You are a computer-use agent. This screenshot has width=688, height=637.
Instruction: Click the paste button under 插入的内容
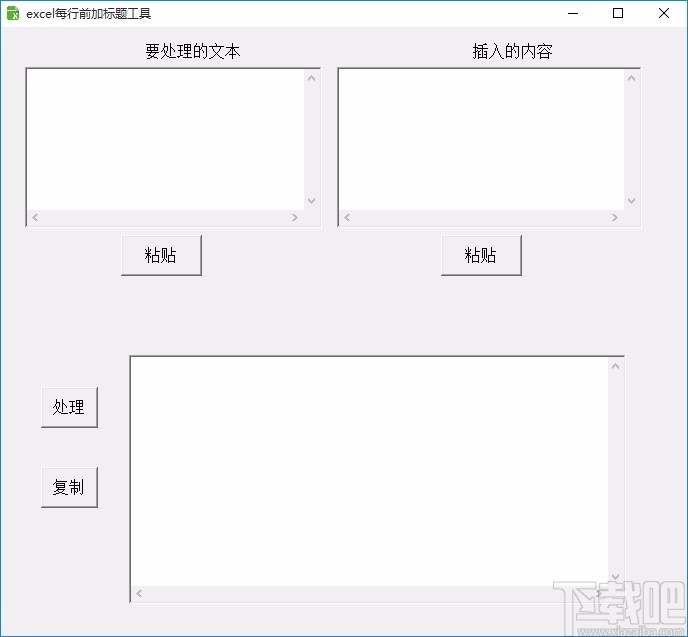point(481,255)
